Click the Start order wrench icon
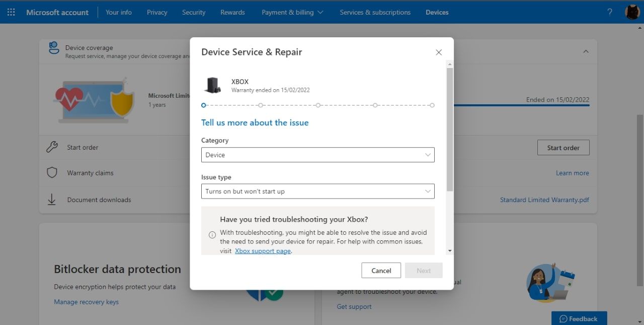This screenshot has width=644, height=325. pos(52,147)
